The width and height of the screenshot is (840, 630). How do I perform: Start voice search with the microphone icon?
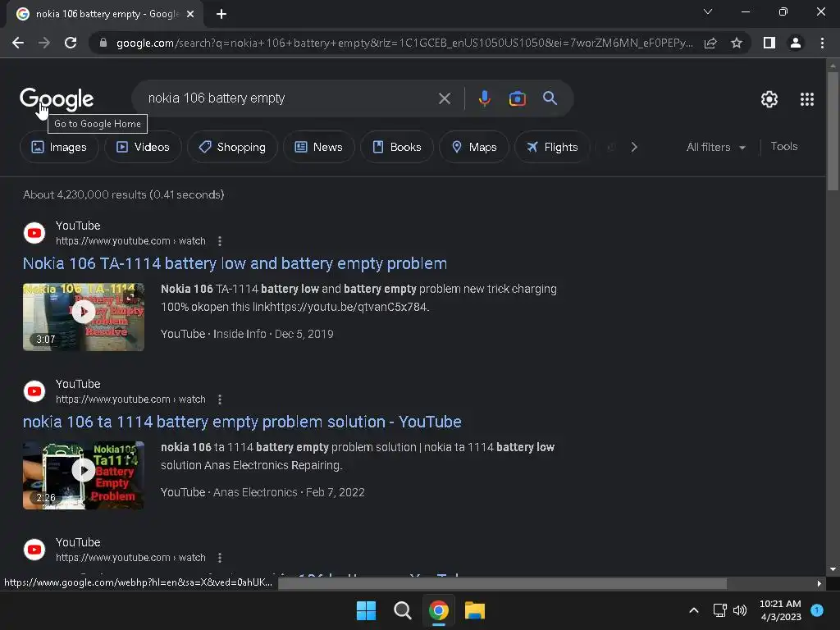pyautogui.click(x=484, y=98)
